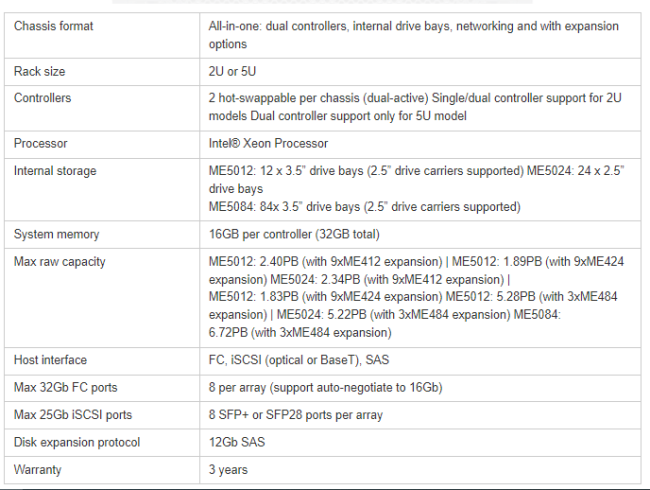
Task: Click the "Max raw capacity" label
Action: pyautogui.click(x=59, y=262)
